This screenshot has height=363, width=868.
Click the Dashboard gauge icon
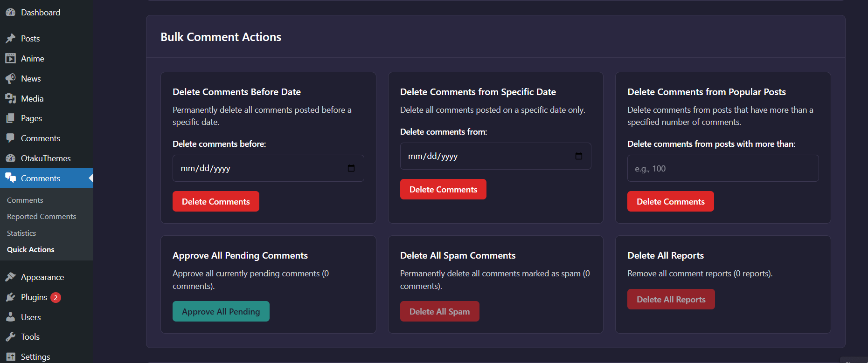pos(10,13)
